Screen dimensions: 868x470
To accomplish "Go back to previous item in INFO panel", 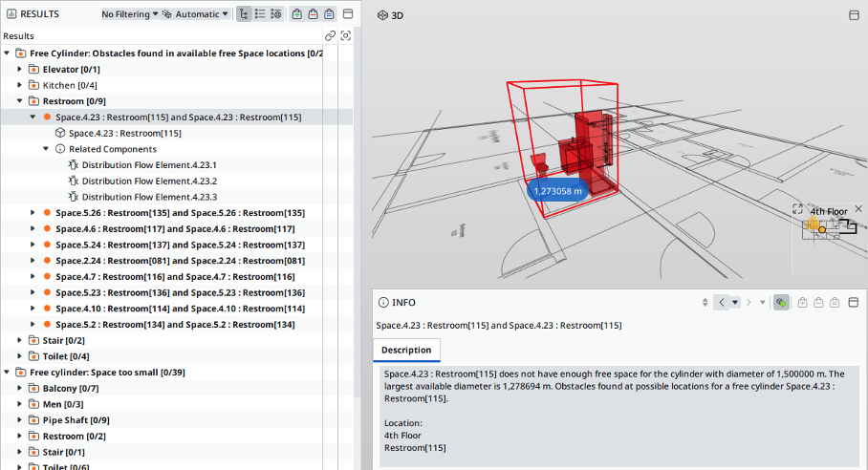I will tap(722, 303).
